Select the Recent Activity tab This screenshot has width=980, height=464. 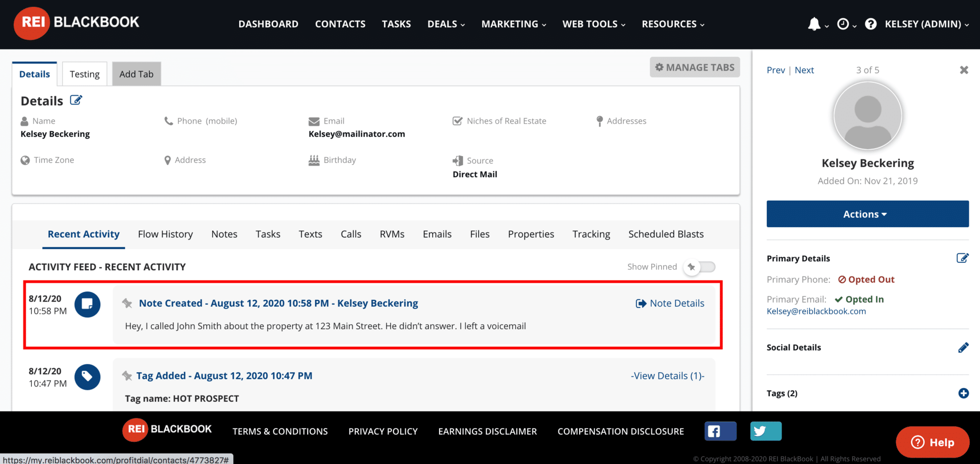83,234
